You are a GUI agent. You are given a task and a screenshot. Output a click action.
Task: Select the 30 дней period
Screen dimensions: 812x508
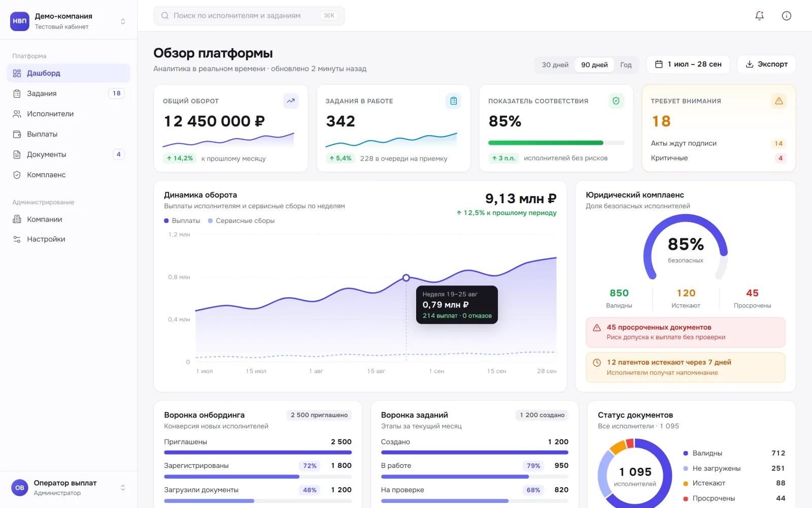pos(555,65)
